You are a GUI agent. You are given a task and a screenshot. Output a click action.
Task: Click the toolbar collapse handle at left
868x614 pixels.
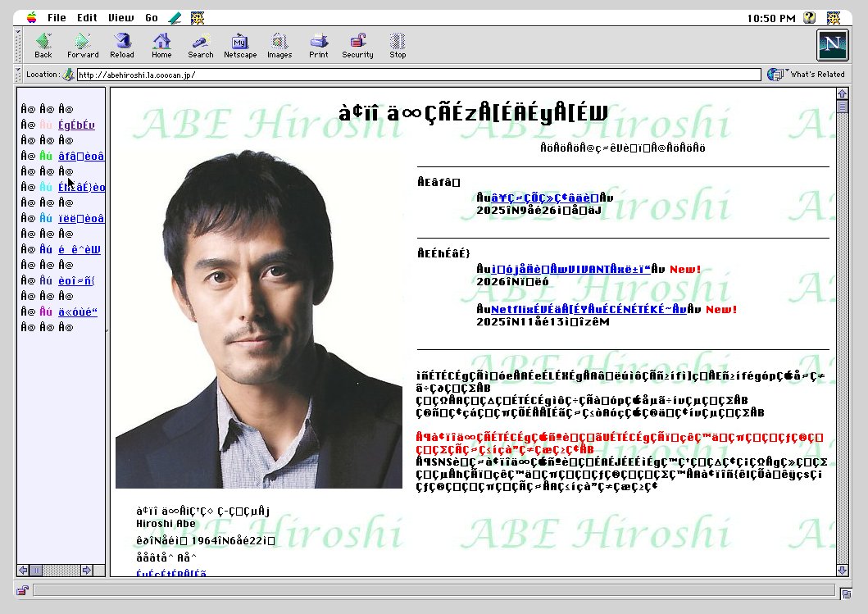[x=18, y=45]
